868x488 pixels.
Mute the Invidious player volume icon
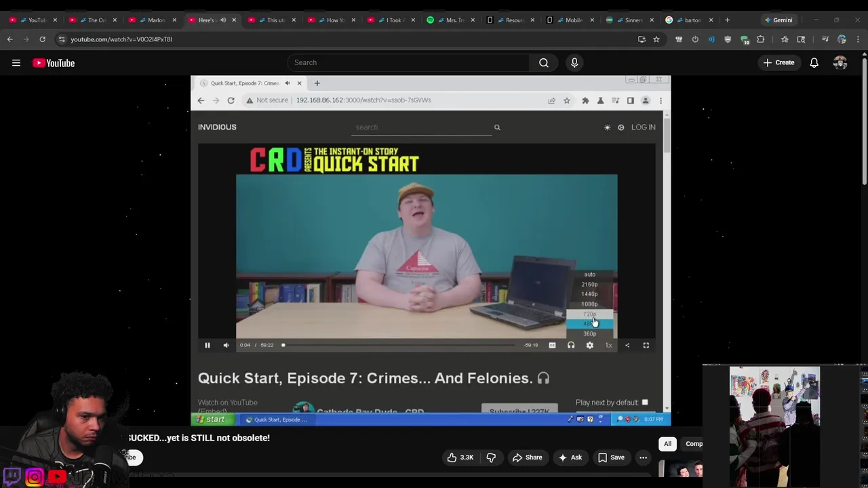[x=226, y=346]
